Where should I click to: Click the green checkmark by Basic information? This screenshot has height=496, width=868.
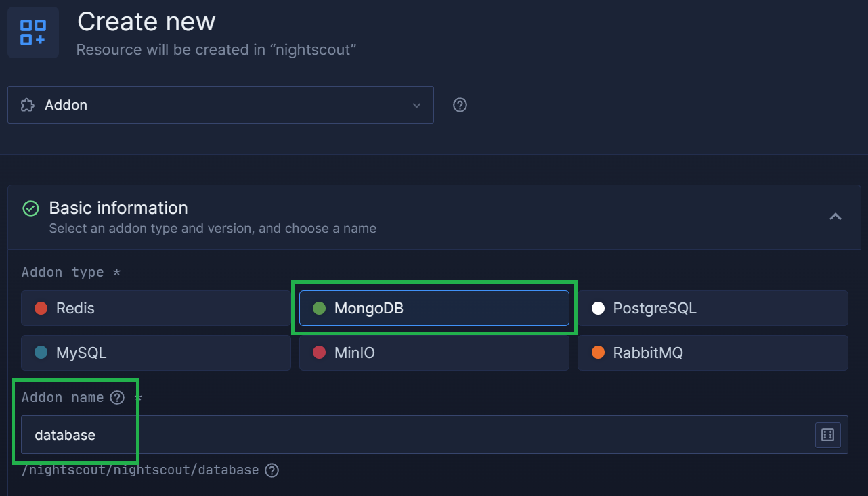coord(30,208)
